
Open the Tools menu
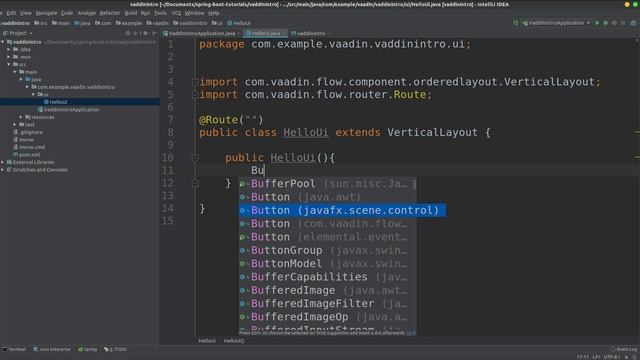click(x=160, y=13)
